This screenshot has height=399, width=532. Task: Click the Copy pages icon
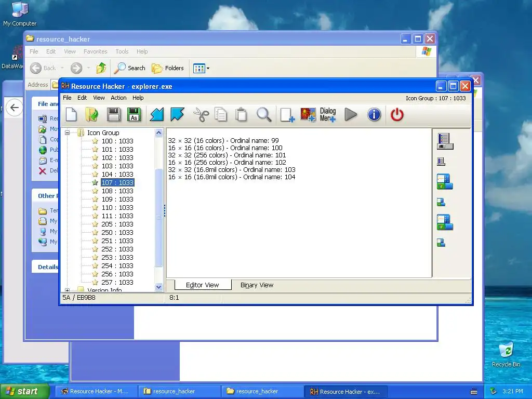(x=221, y=115)
